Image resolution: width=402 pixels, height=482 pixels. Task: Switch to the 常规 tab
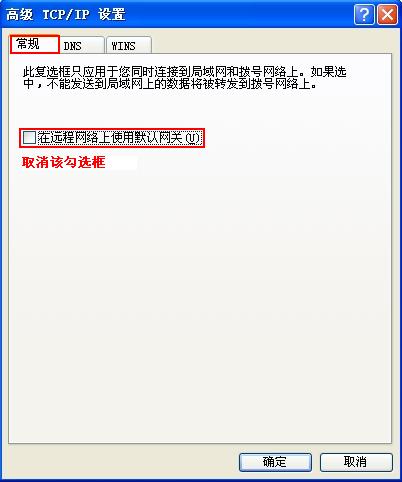(x=35, y=44)
